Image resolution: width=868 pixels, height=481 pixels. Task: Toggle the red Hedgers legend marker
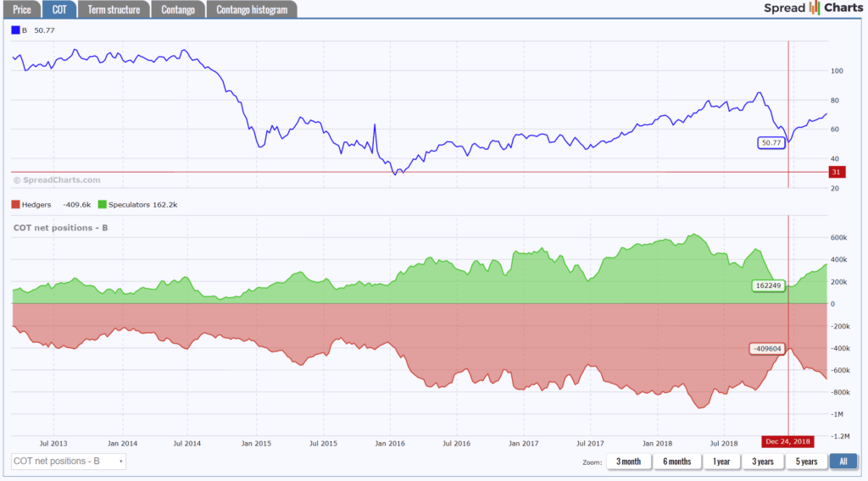tap(15, 205)
